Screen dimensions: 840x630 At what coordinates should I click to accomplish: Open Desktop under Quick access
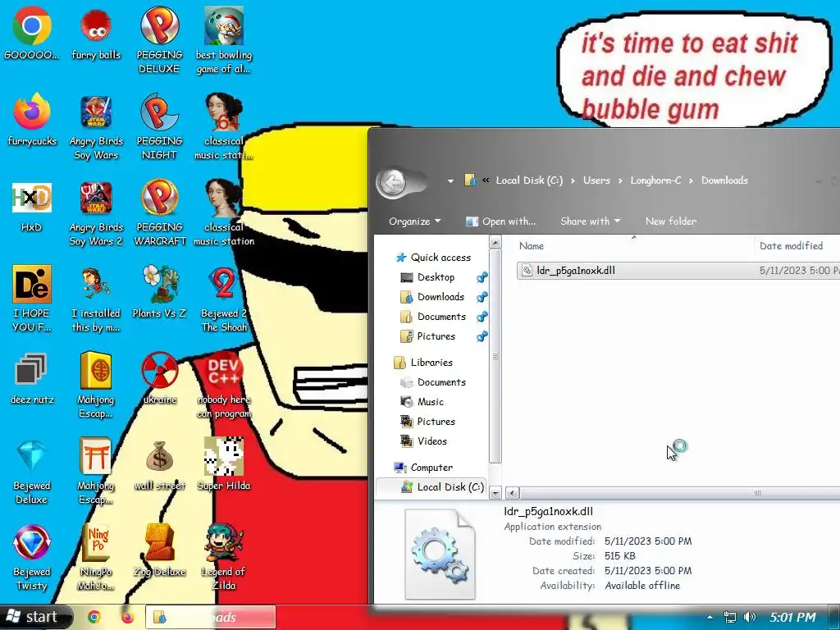click(428, 277)
